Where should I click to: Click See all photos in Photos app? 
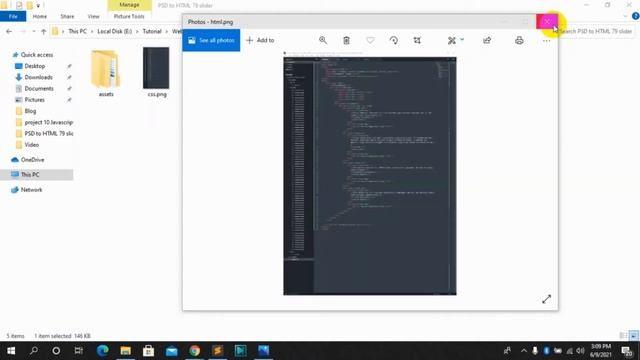point(211,40)
